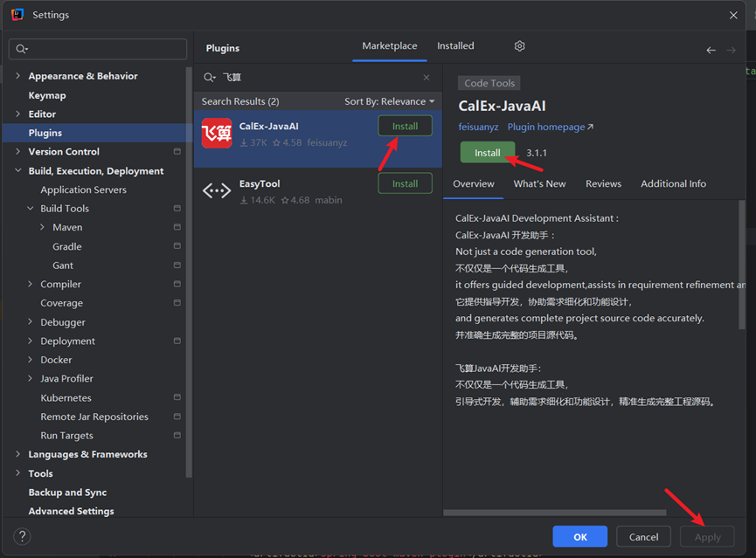Screen dimensions: 756x558
Task: Collapse Build, Execution, Deployment section
Action: pos(17,170)
